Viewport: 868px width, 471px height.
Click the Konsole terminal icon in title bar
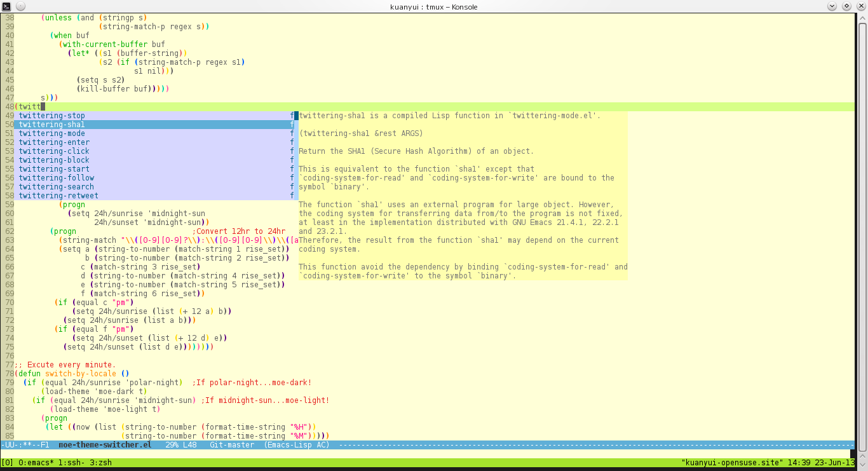point(7,6)
